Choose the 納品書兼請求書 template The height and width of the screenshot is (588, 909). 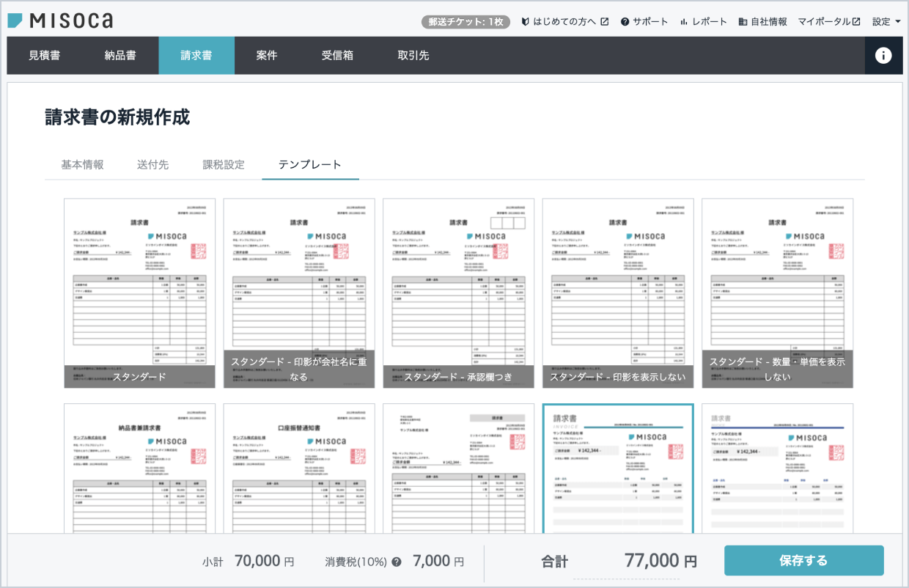pos(139,468)
